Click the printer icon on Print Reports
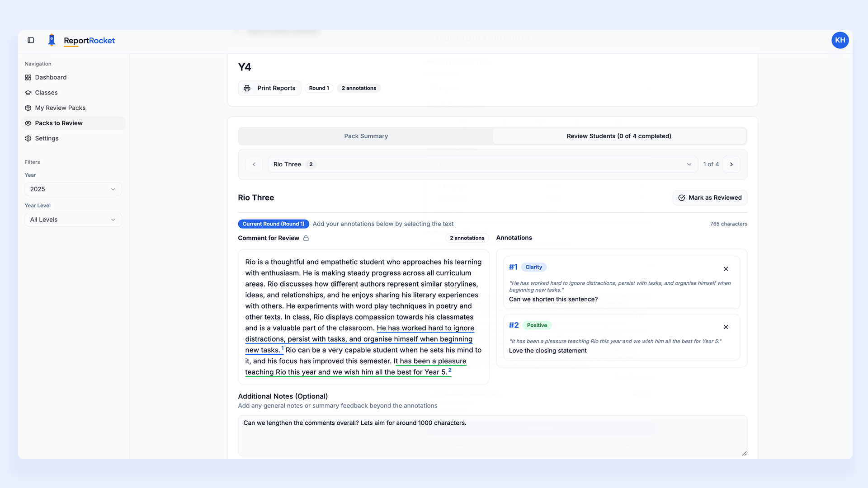The height and width of the screenshot is (488, 868). coord(247,88)
